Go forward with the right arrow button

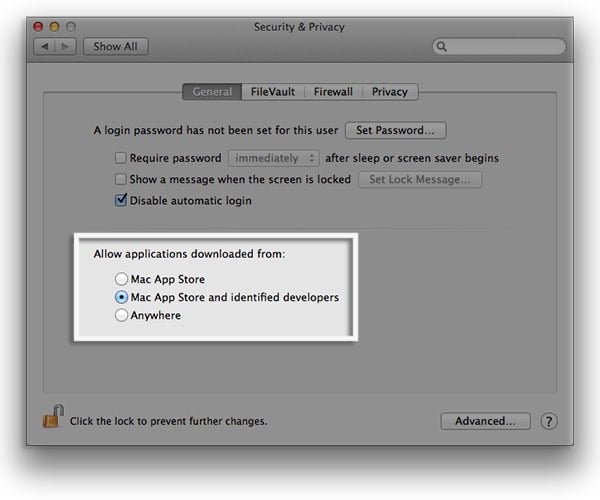pyautogui.click(x=65, y=47)
